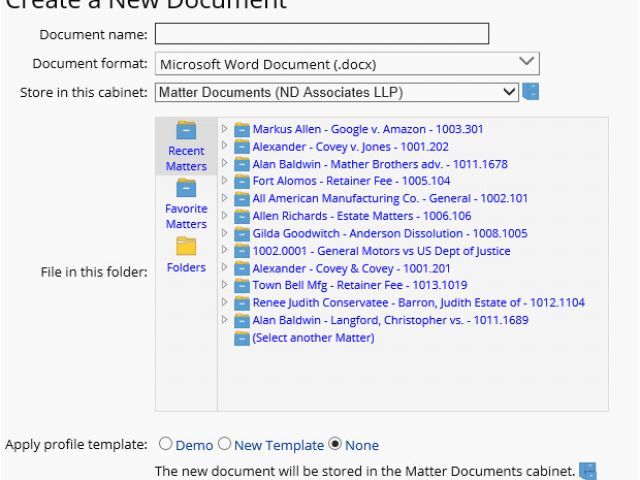Image resolution: width=640 pixels, height=480 pixels.
Task: Select Allen Richards - Estate Matters - 1006.106
Action: click(362, 216)
